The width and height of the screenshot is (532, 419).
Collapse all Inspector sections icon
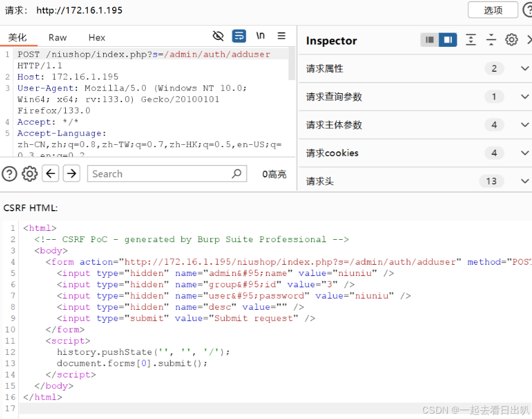pyautogui.click(x=491, y=40)
